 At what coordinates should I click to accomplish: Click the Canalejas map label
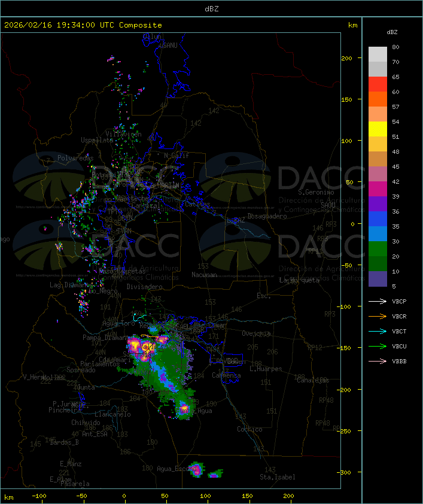pos(313,380)
